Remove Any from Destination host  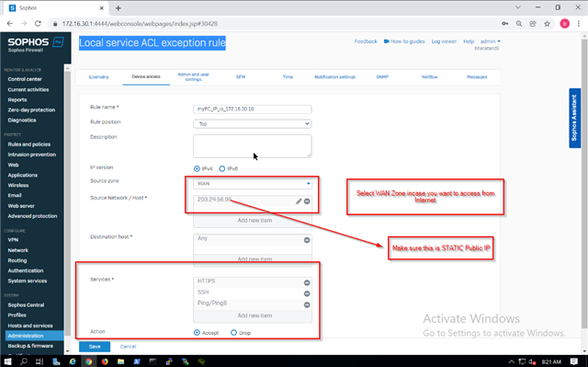307,240
